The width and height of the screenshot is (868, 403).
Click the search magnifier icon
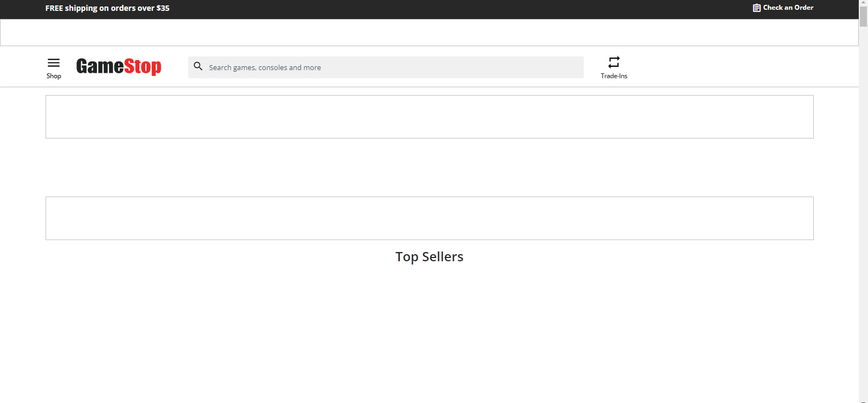coord(198,66)
